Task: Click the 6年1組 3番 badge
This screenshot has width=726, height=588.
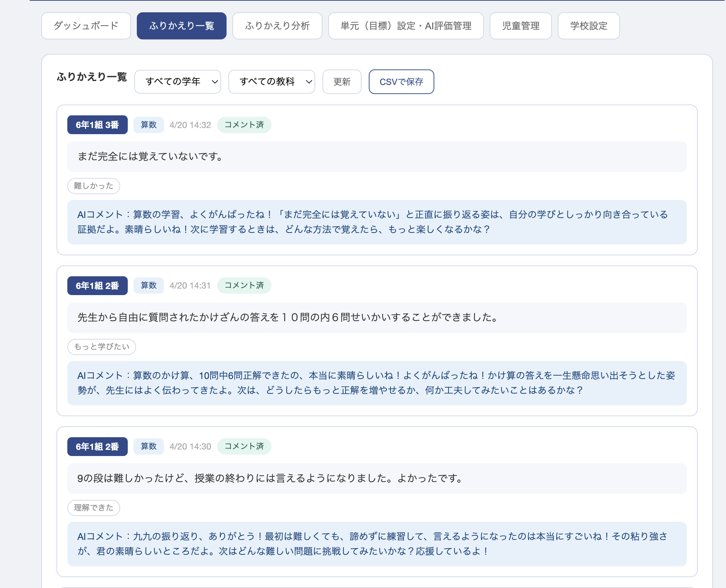Action: (x=97, y=125)
